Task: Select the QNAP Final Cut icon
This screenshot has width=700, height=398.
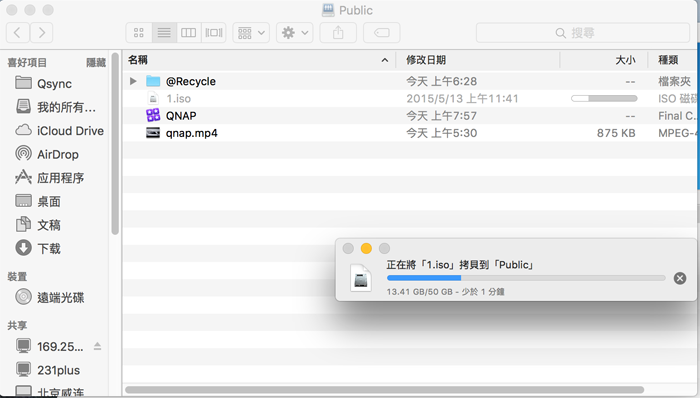Action: click(x=153, y=116)
